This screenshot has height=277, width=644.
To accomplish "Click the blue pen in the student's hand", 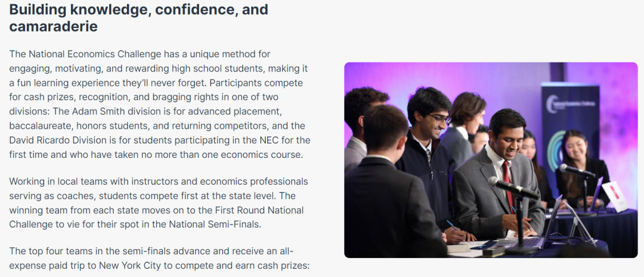I will coord(452,225).
